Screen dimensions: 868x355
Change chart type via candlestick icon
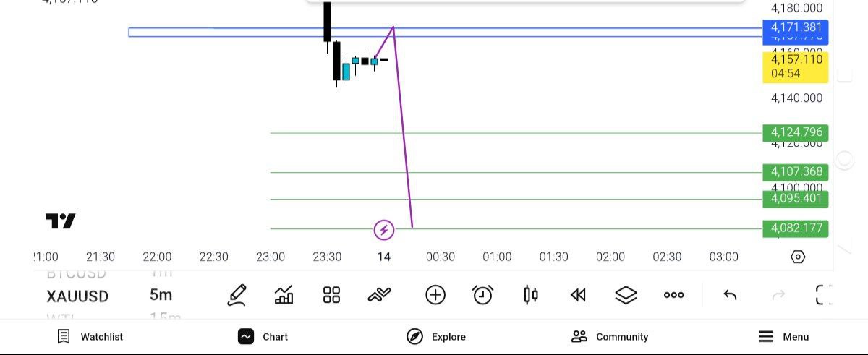pos(531,295)
